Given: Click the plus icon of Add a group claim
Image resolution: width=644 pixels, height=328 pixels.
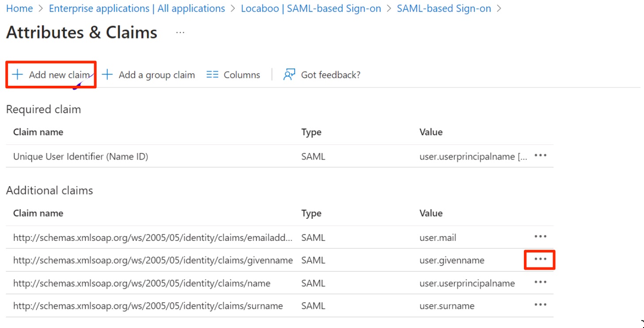Looking at the screenshot, I should (107, 74).
